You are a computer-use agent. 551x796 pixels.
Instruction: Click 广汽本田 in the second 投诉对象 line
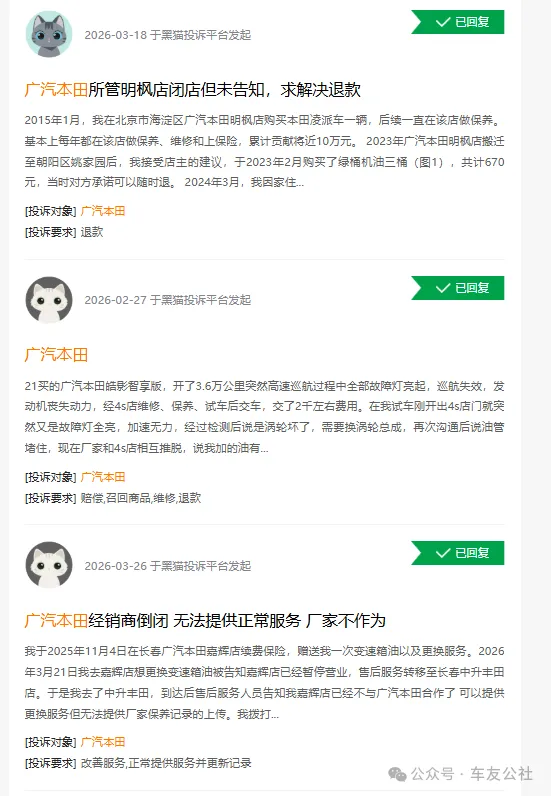pos(103,477)
